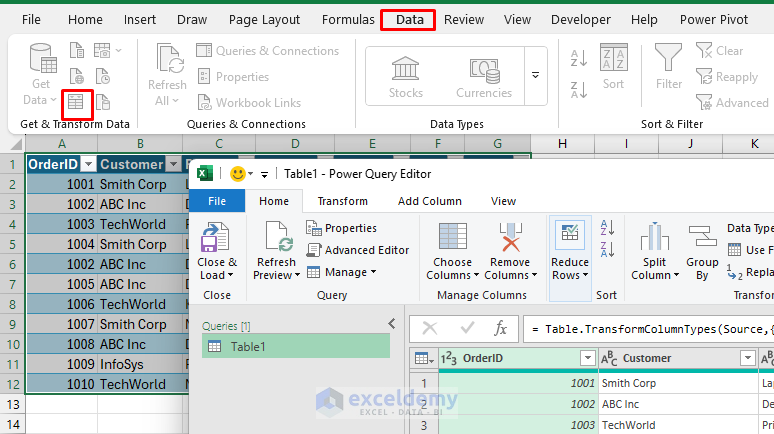Screen dimensions: 774x434
Task: Open the Get Data menu in Excel ribbon
Action: [x=40, y=74]
